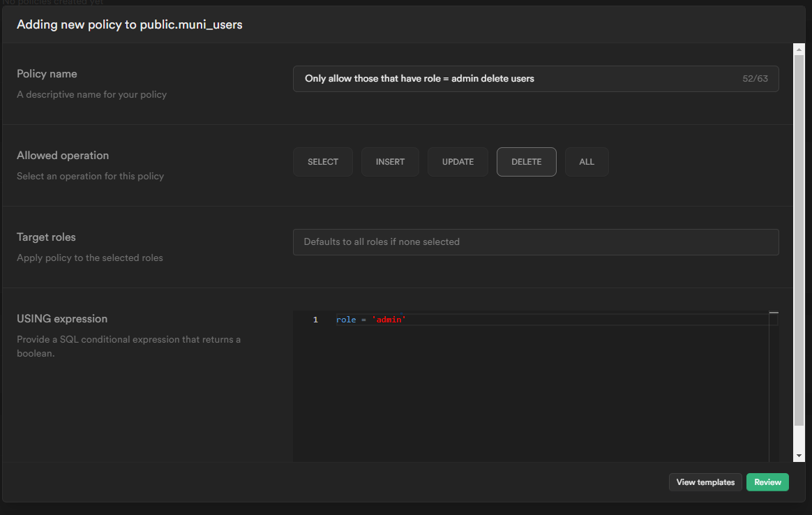Click the Policy name input field
The width and height of the screenshot is (812, 515).
point(536,79)
